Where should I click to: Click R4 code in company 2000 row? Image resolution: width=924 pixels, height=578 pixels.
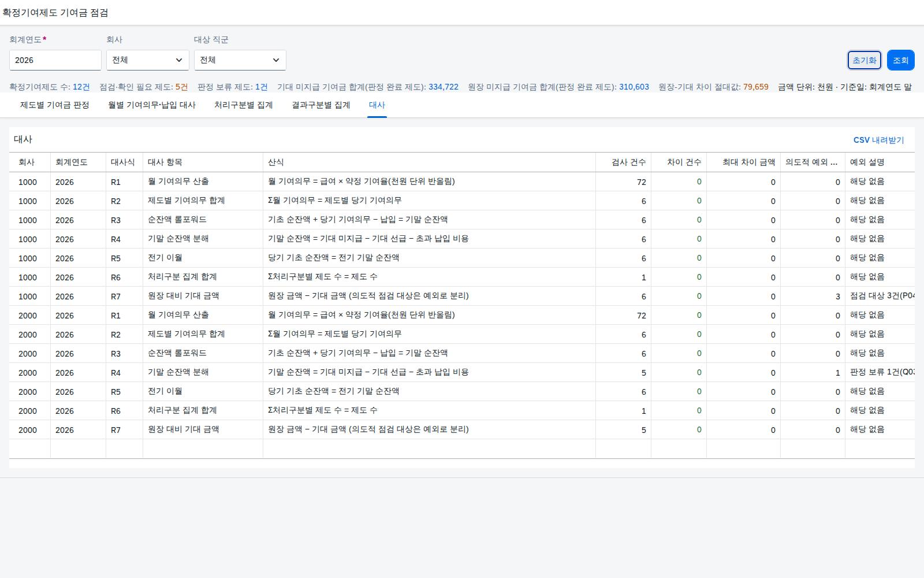(116, 373)
